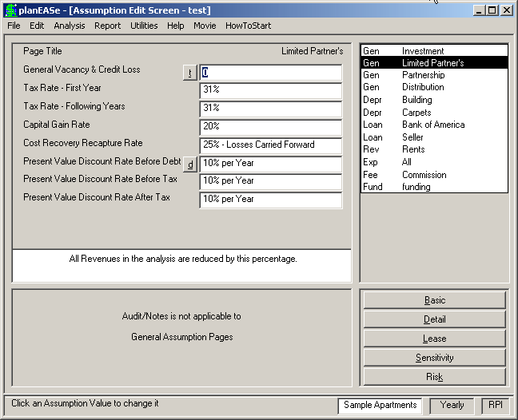Screen dimensions: 518x420
Task: Click the Sample Apartments status box
Action: coord(380,406)
